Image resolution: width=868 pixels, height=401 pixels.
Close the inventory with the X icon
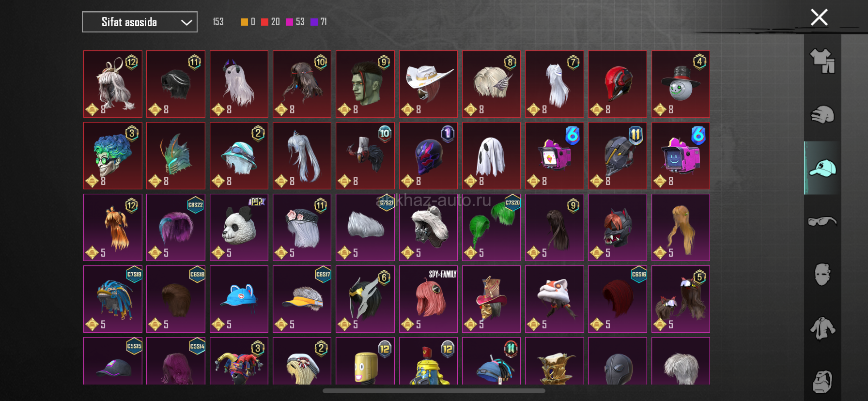819,17
